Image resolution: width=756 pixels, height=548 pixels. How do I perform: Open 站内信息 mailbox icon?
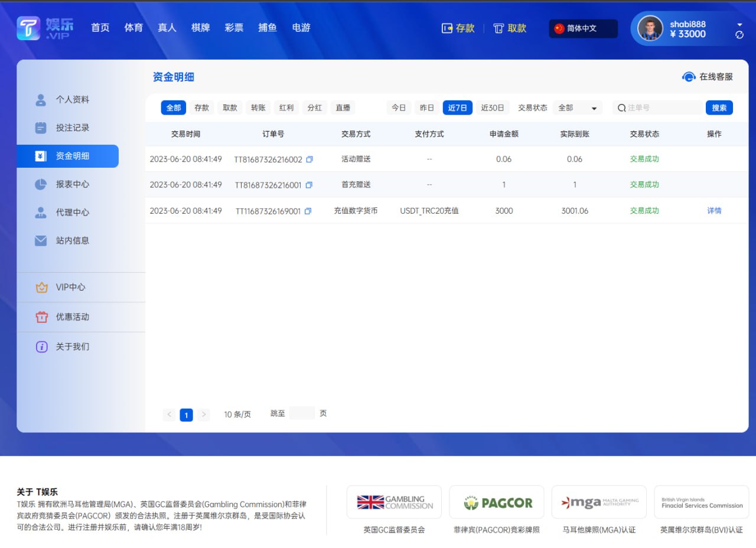click(x=40, y=240)
